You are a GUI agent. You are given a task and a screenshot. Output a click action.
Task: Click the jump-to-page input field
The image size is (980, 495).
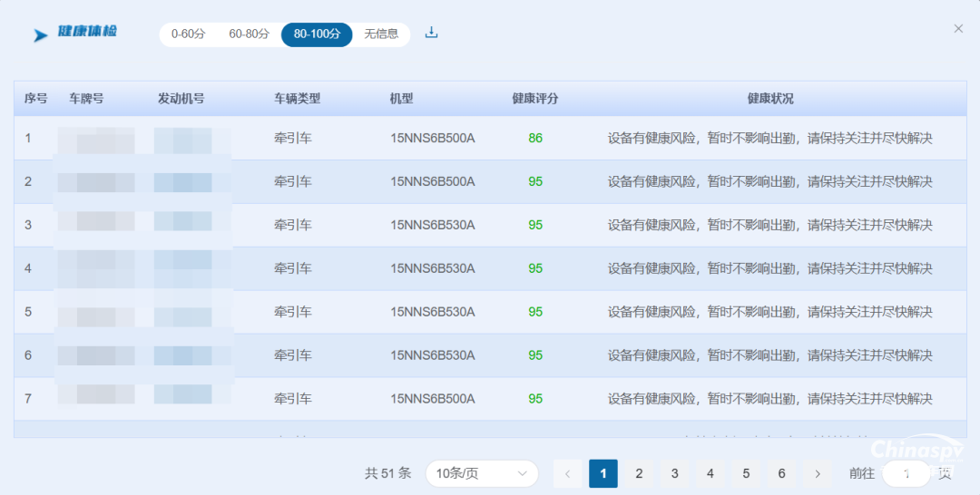[906, 473]
